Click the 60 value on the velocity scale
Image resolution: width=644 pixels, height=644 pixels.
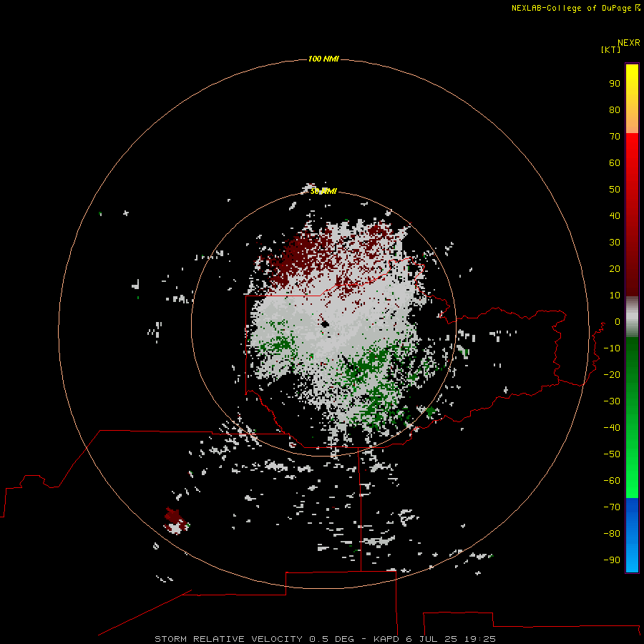click(x=615, y=163)
